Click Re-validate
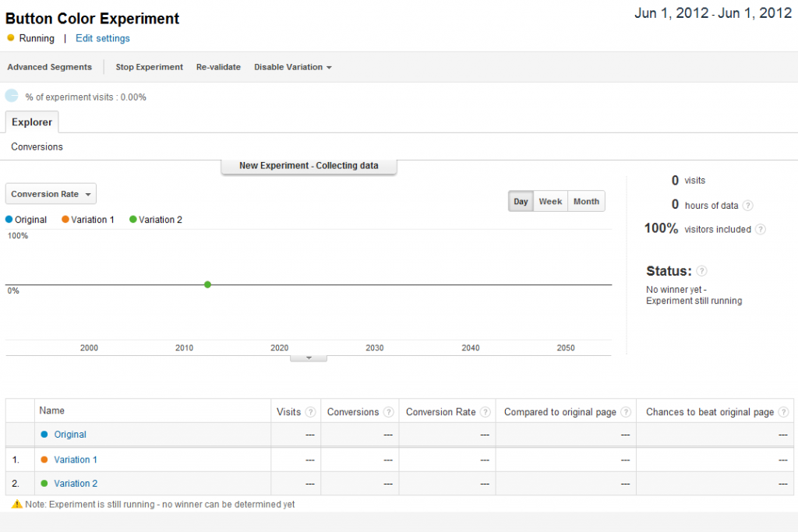Image resolution: width=798 pixels, height=532 pixels. [218, 67]
